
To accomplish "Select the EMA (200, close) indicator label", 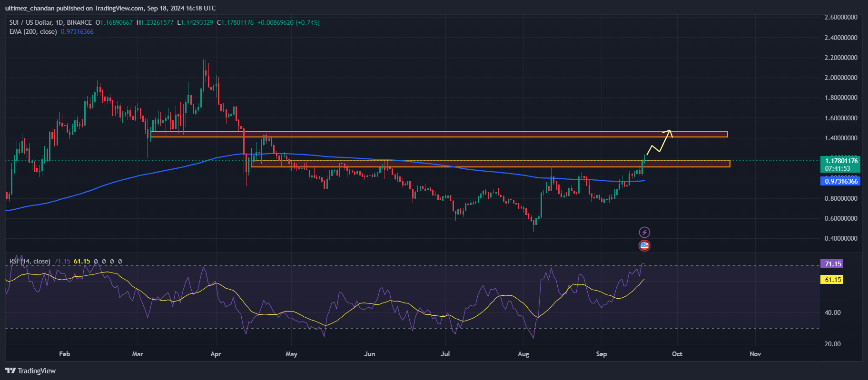I will [x=33, y=31].
